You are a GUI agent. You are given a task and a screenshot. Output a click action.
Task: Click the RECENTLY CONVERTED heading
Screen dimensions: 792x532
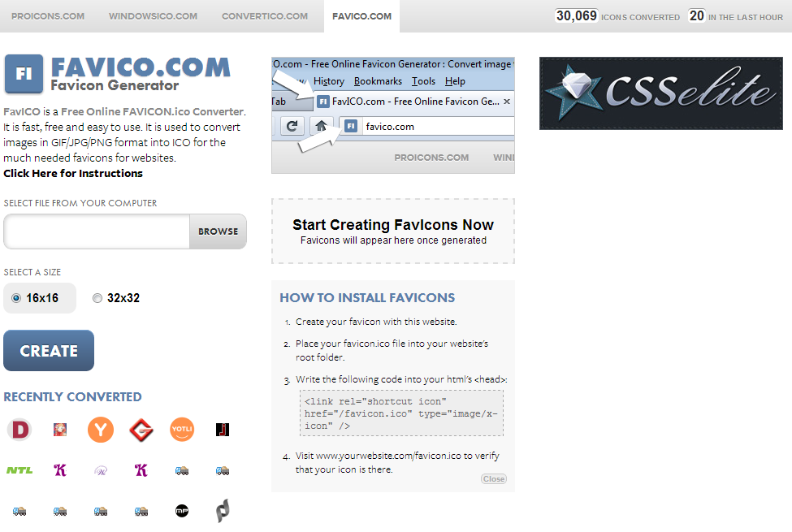click(x=73, y=397)
